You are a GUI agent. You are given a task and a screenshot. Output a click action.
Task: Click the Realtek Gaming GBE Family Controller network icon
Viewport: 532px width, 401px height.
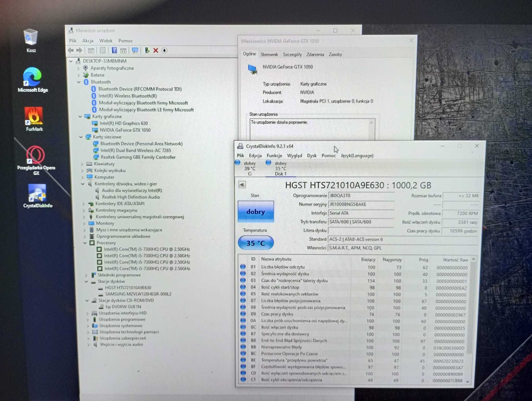(x=96, y=157)
